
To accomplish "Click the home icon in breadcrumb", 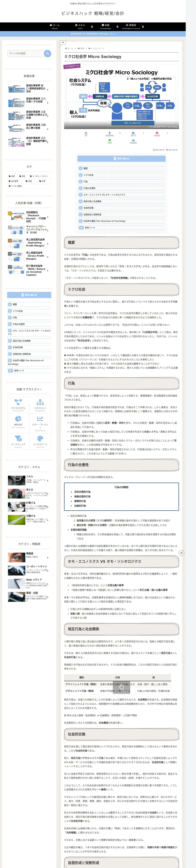I will [x=66, y=48].
